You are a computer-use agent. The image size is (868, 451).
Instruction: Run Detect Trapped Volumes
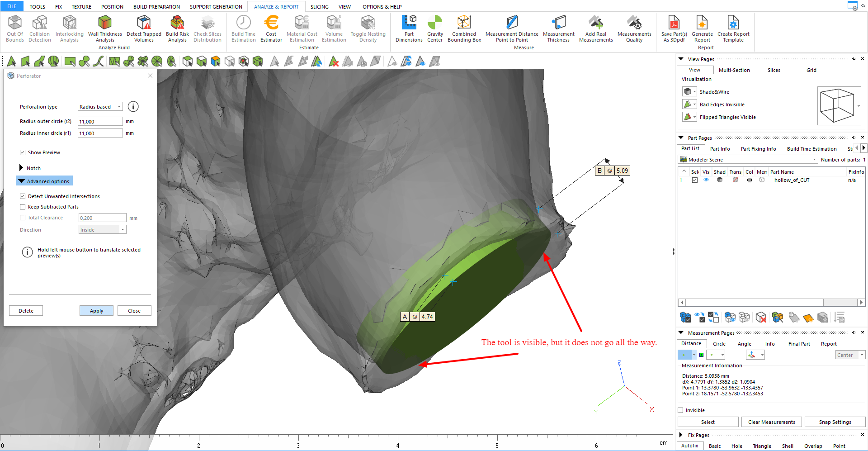(144, 29)
